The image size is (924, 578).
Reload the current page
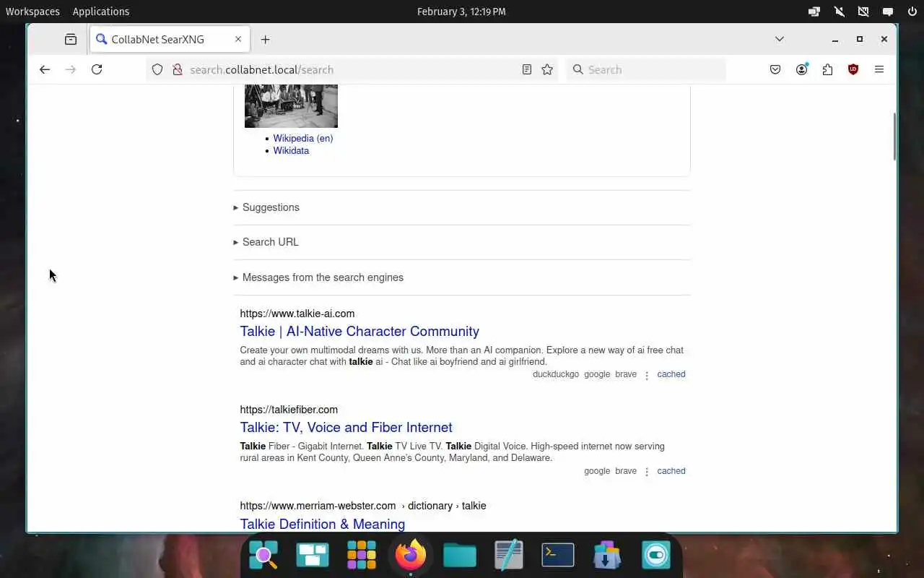click(x=97, y=69)
